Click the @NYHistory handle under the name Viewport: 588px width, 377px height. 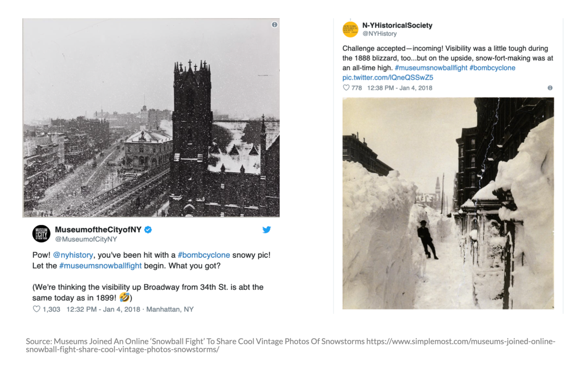pos(380,34)
